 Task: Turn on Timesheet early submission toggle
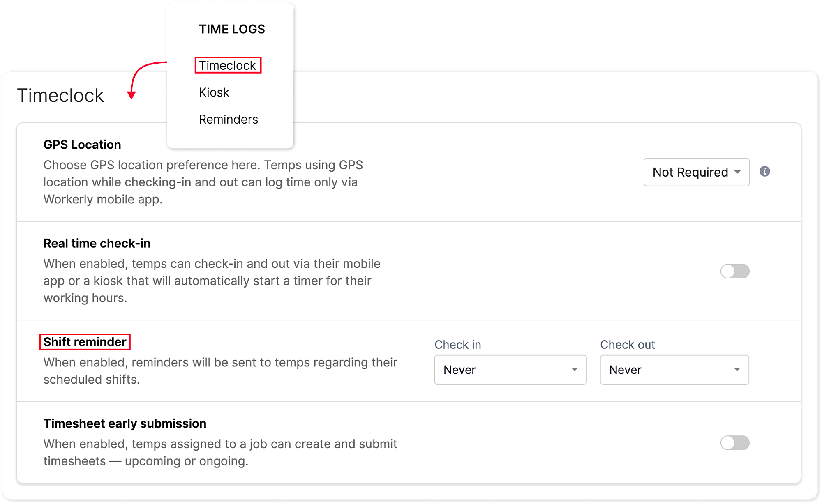(x=734, y=443)
